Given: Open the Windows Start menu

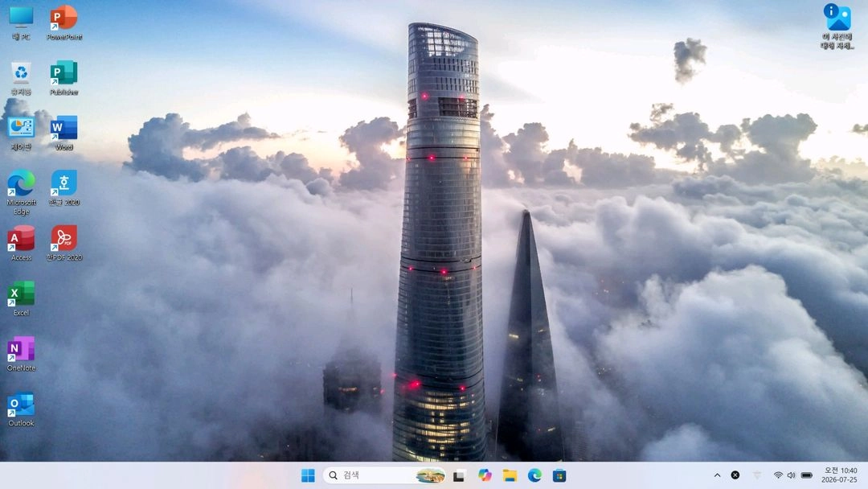Looking at the screenshot, I should tap(308, 475).
